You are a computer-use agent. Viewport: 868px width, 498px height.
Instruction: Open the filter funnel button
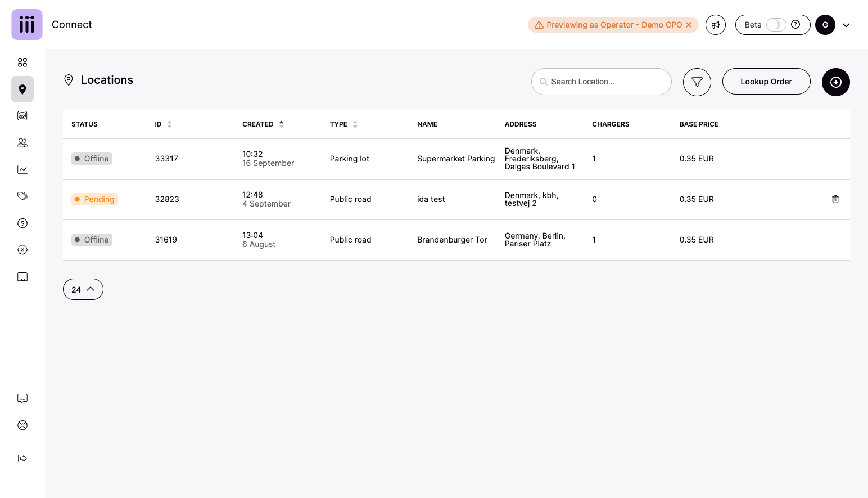point(697,82)
